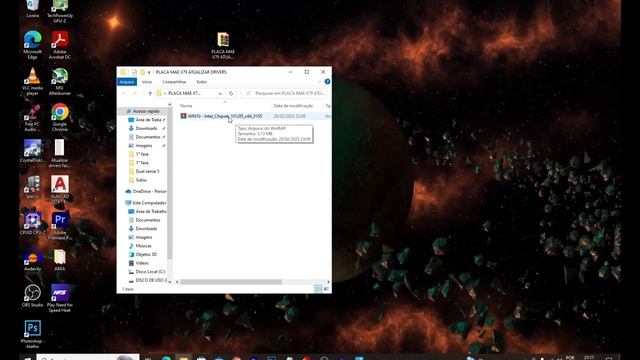
Task: Open the Microsoft Edge desktop shortcut
Action: tap(32, 45)
